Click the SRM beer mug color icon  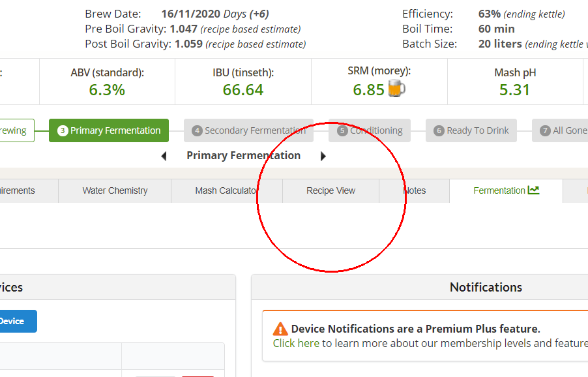tap(396, 89)
